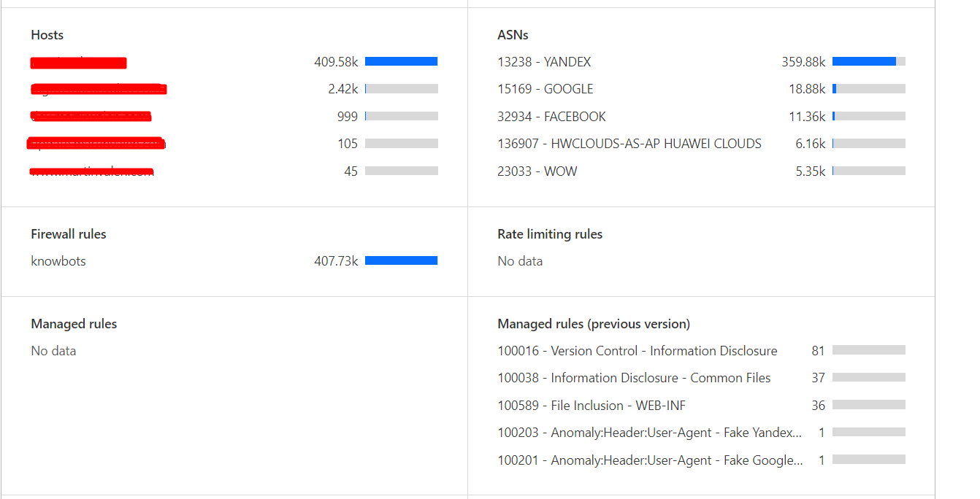
Task: Click the third redacted host with 999
Action: [x=91, y=117]
